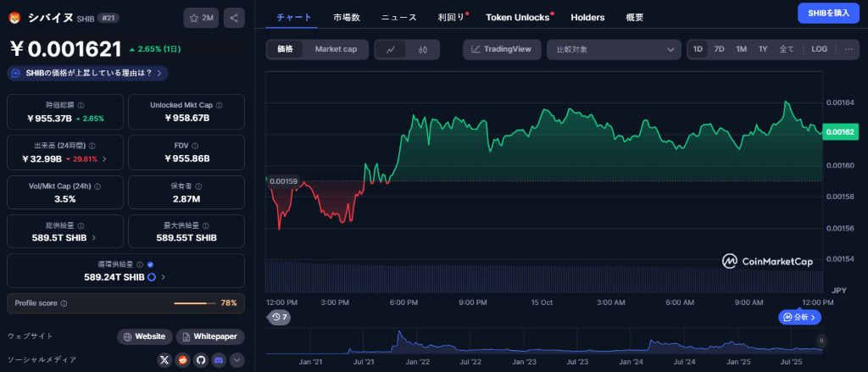Open the Holders tab

click(x=587, y=17)
